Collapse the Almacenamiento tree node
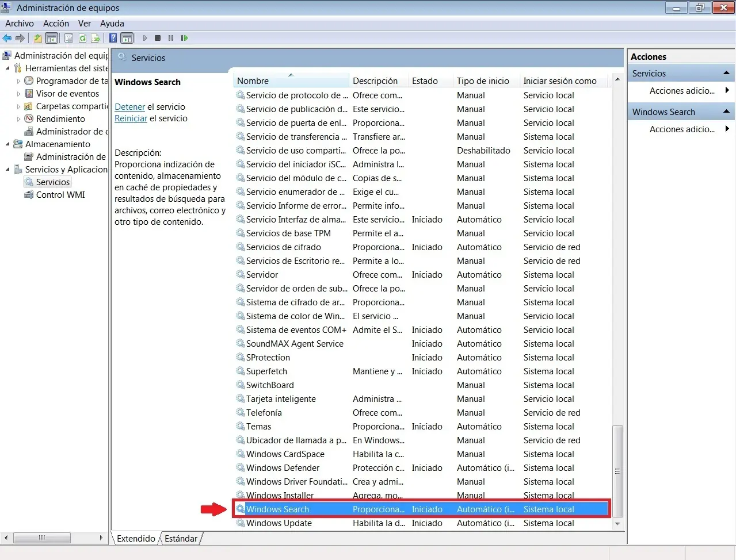Screen dimensions: 736x560 tap(7, 144)
